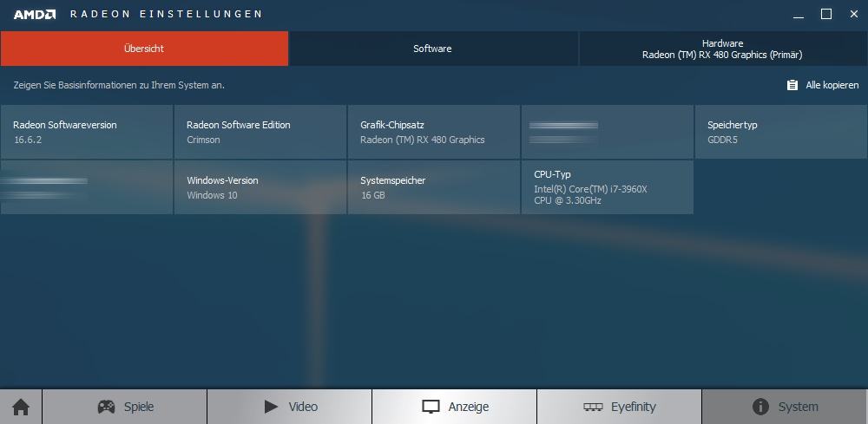The image size is (868, 424).
Task: Click the Crimson edition value
Action: (x=203, y=140)
